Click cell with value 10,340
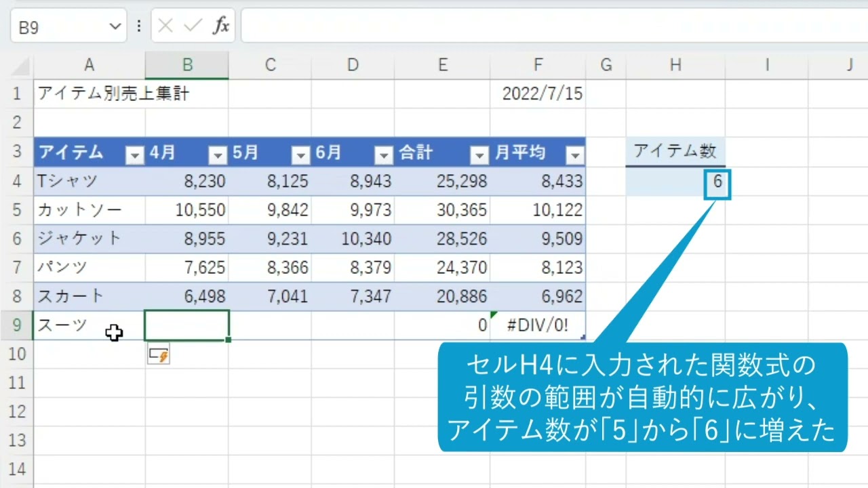Viewport: 868px width, 488px height. click(x=353, y=239)
